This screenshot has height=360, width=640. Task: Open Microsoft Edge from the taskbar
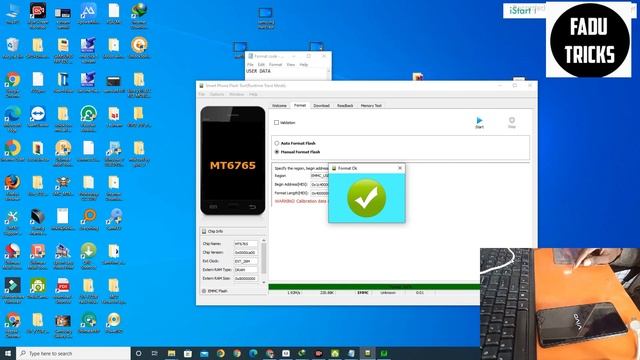pyautogui.click(x=253, y=353)
